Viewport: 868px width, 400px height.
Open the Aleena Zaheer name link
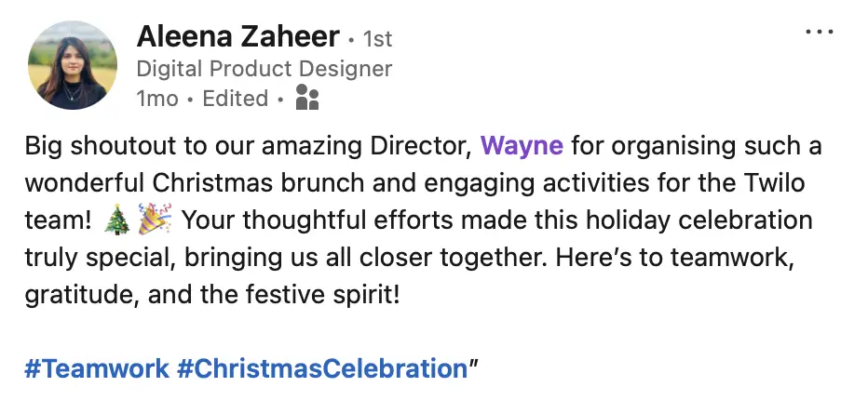pos(237,36)
